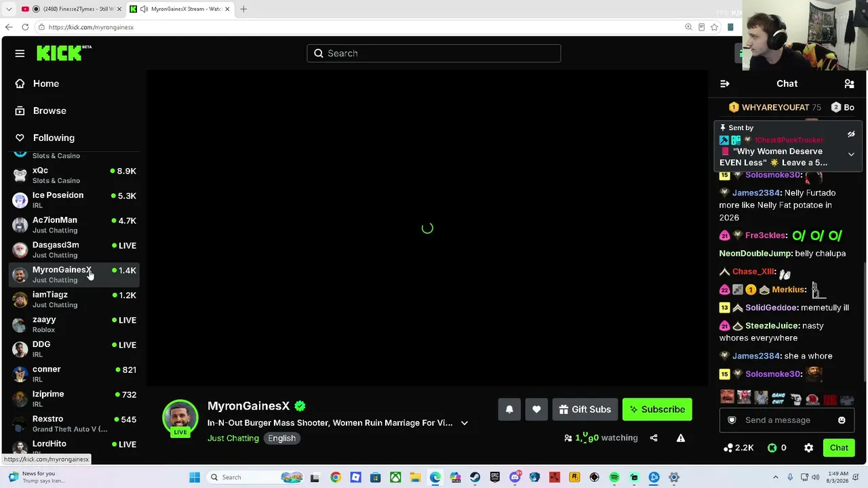Click the Kick search box
Image resolution: width=868 pixels, height=488 pixels.
[x=434, y=54]
